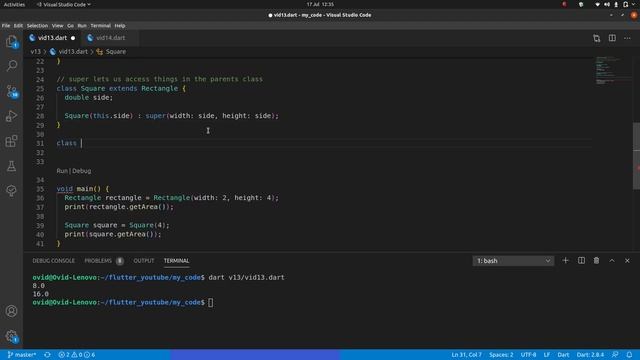Open the Run menu
The width and height of the screenshot is (640, 360).
[82, 26]
